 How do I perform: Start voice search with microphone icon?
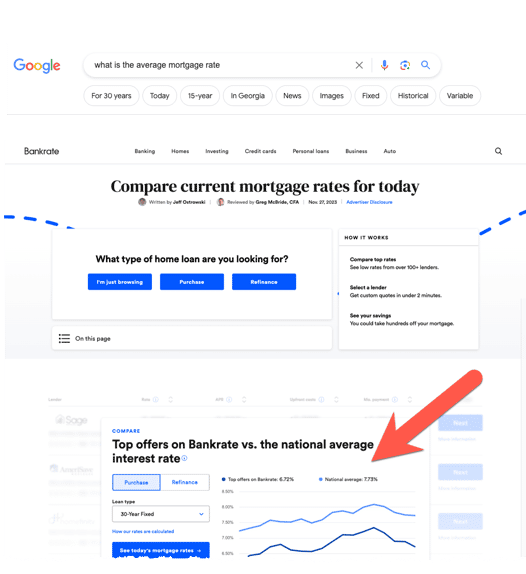[384, 65]
